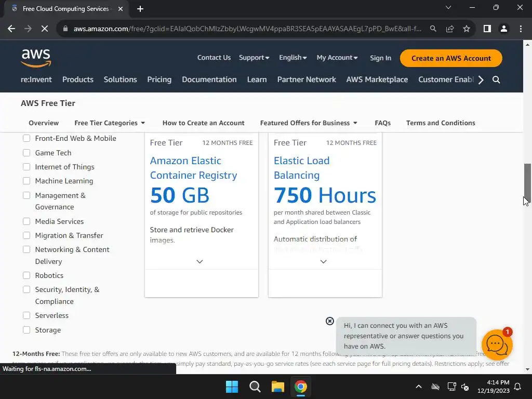532x399 pixels.
Task: Check the Game Tech filter
Action: (26, 153)
